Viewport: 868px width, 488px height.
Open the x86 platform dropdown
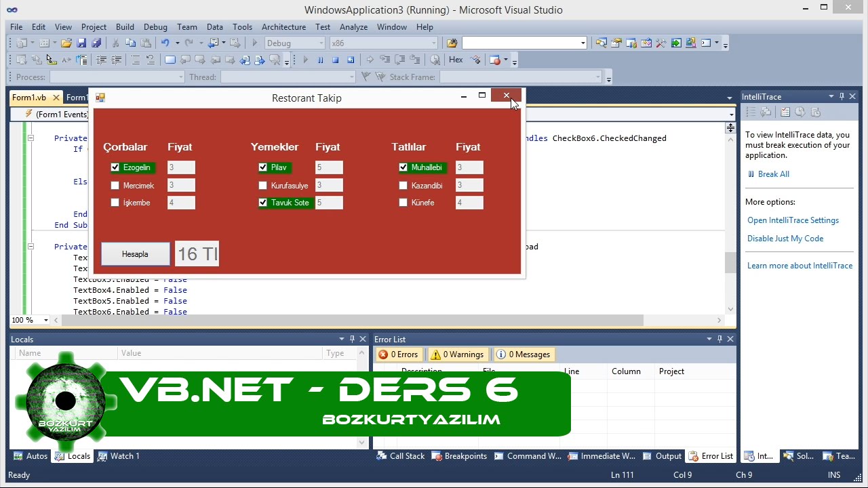(434, 43)
